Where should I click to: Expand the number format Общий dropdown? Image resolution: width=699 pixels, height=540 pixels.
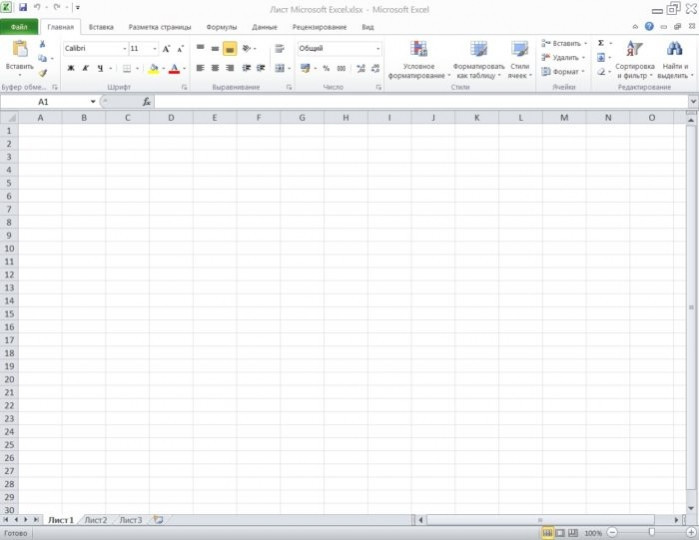pos(378,49)
